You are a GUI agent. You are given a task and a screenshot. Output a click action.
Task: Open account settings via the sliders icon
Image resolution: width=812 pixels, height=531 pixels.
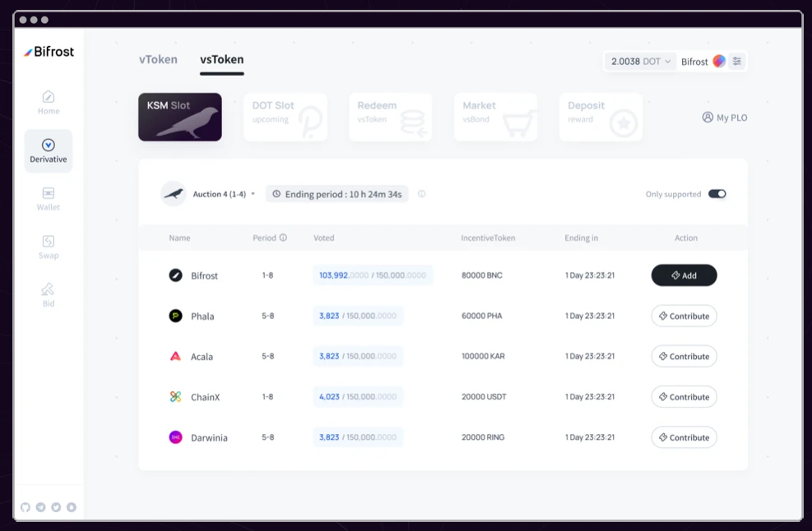[x=737, y=62]
